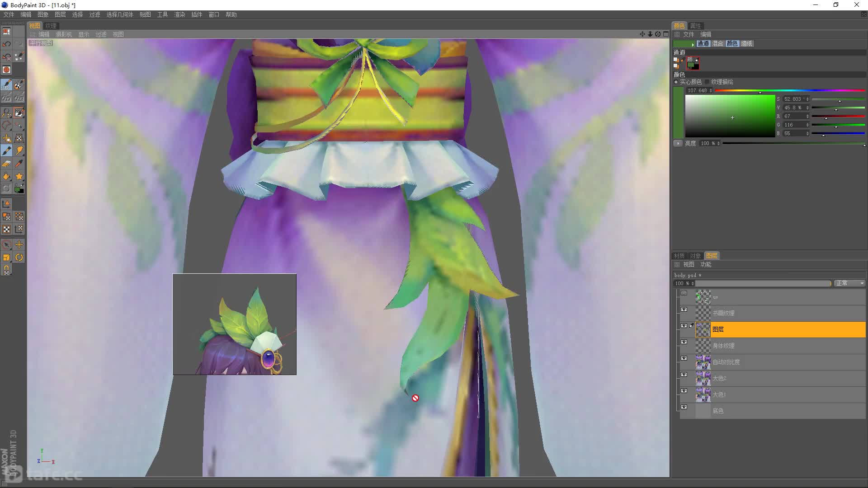
Task: Toggle eye of 大色2 layer
Action: coord(684,375)
